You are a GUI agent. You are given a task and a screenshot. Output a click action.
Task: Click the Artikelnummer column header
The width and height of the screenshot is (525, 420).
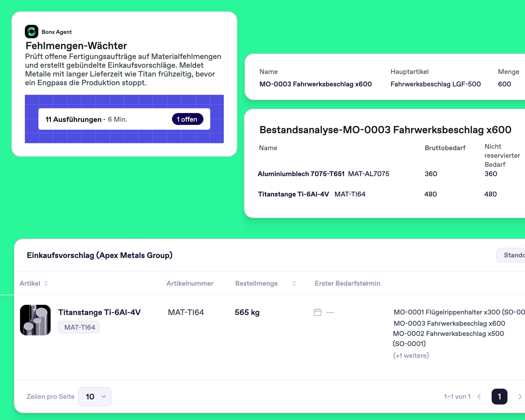click(190, 283)
